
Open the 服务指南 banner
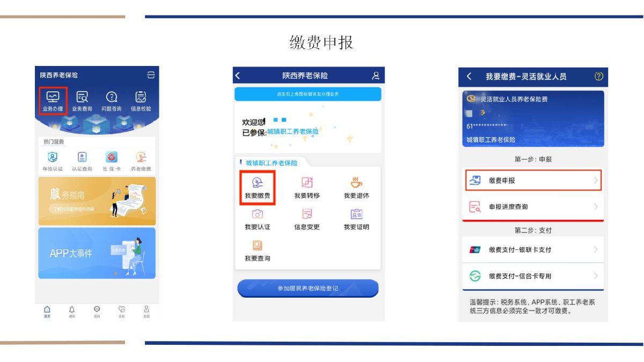click(97, 201)
